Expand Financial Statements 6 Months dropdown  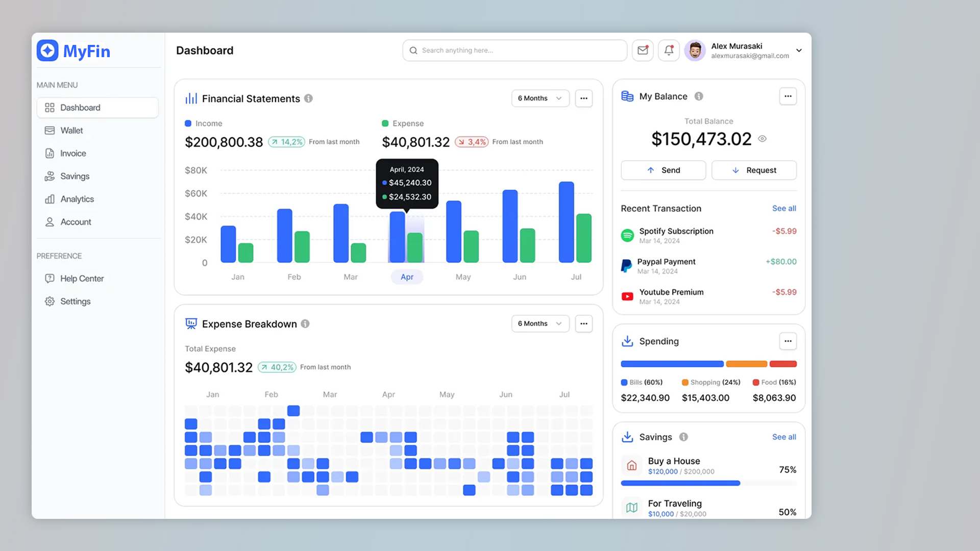tap(540, 98)
